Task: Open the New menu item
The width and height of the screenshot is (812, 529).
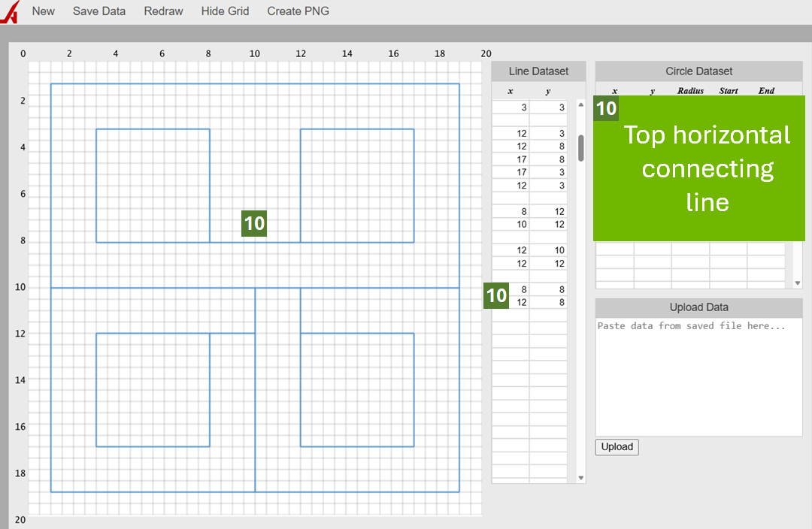Action: click(x=43, y=11)
